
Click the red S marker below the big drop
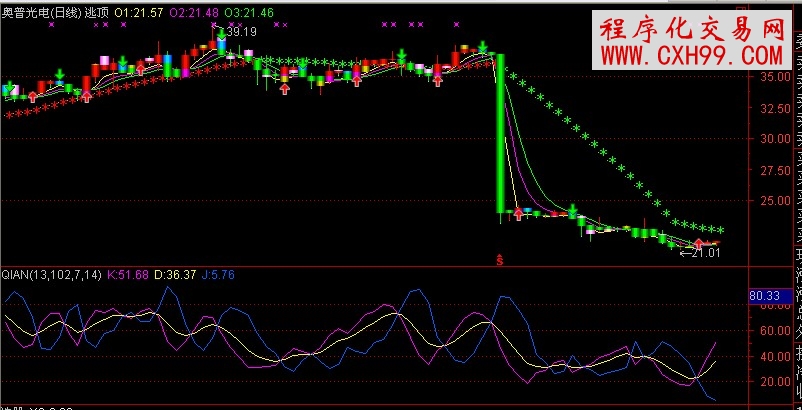point(500,258)
